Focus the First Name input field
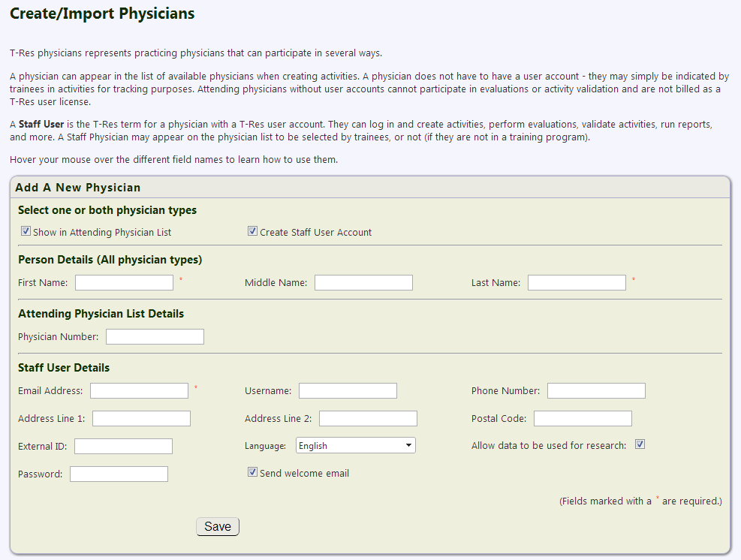This screenshot has height=560, width=741. (x=125, y=282)
